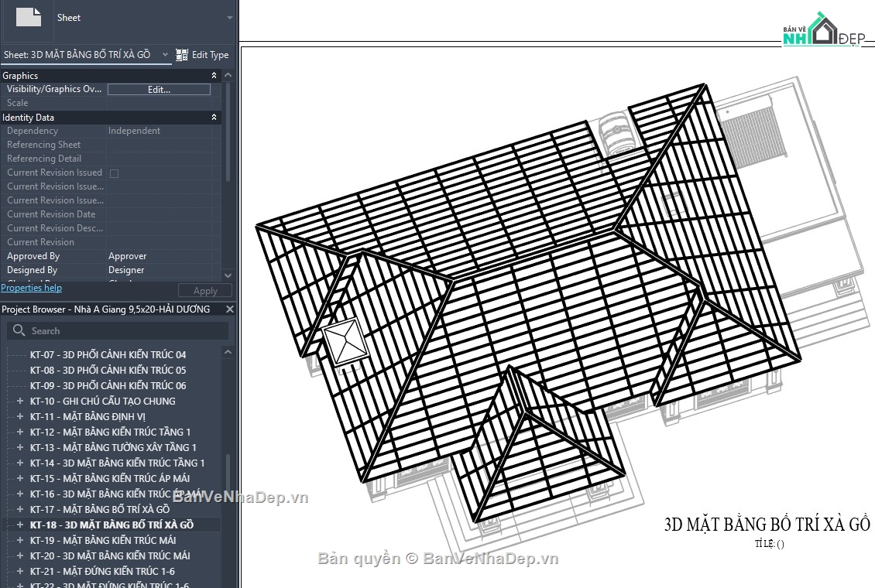Collapse the Identity Data group
The height and width of the screenshot is (588, 875).
coord(214,117)
